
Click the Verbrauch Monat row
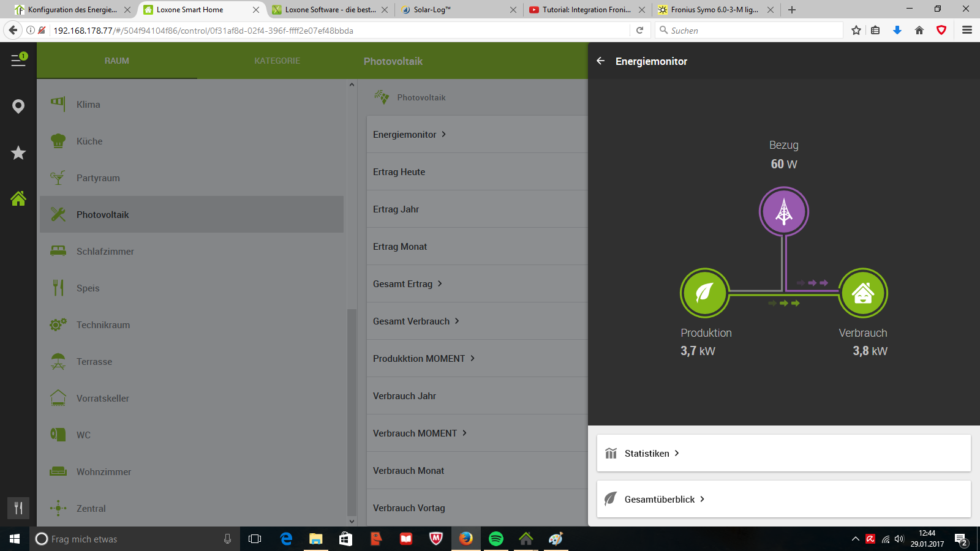coord(477,470)
